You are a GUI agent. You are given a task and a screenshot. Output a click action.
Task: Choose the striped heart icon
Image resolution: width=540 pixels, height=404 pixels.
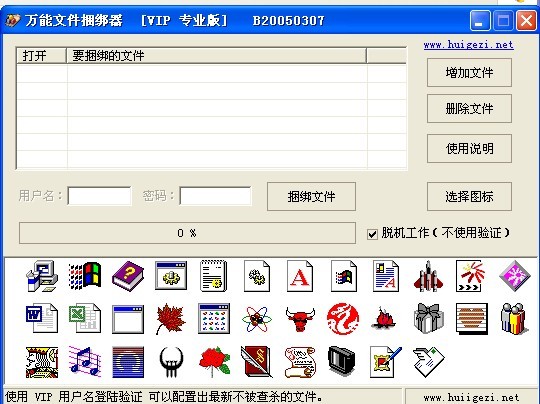(472, 319)
